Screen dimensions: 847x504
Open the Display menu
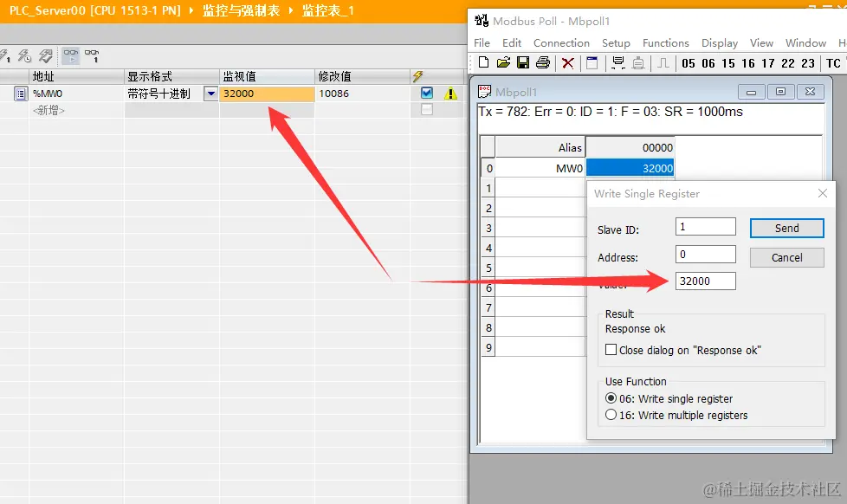coord(720,42)
